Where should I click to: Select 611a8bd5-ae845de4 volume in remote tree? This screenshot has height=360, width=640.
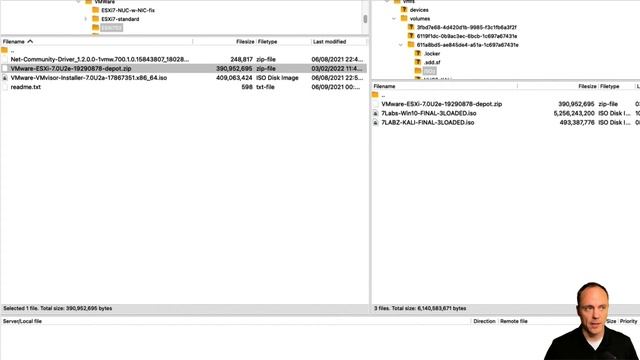click(x=468, y=45)
